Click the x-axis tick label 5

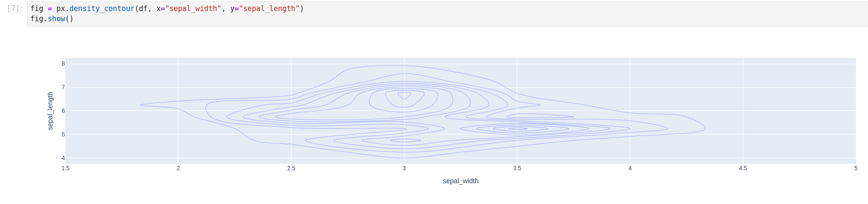(x=855, y=168)
